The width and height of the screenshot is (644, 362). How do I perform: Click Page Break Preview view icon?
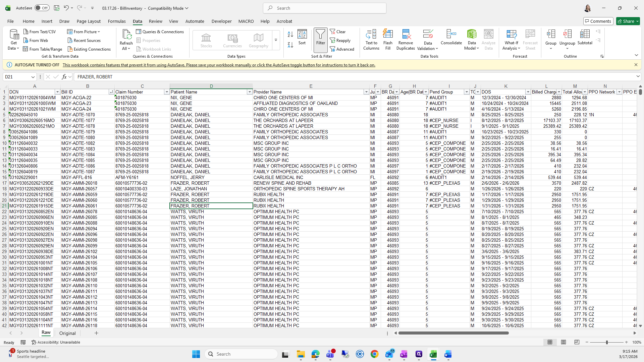click(577, 342)
